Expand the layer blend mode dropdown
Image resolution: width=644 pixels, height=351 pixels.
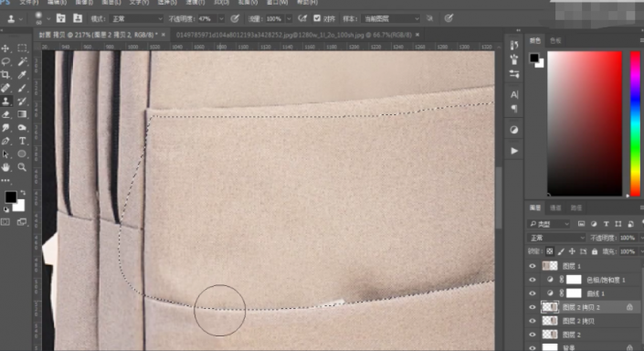(556, 238)
